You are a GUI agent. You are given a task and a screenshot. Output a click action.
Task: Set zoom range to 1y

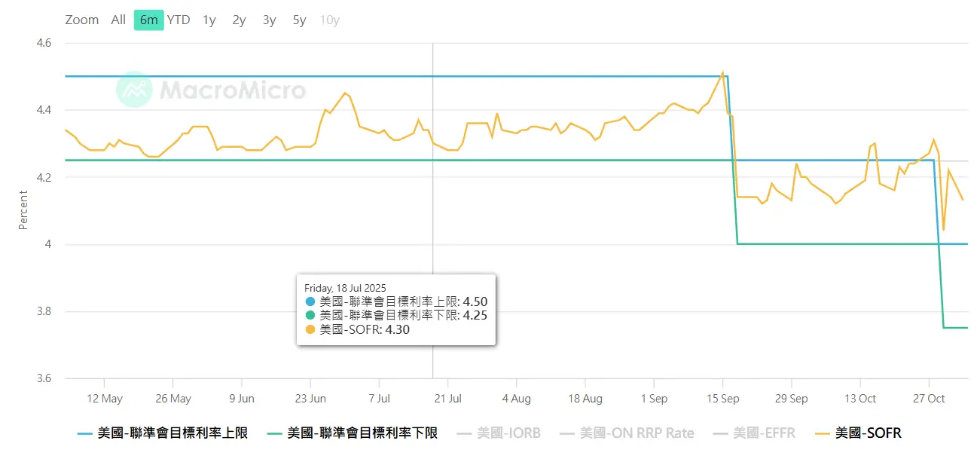point(209,20)
